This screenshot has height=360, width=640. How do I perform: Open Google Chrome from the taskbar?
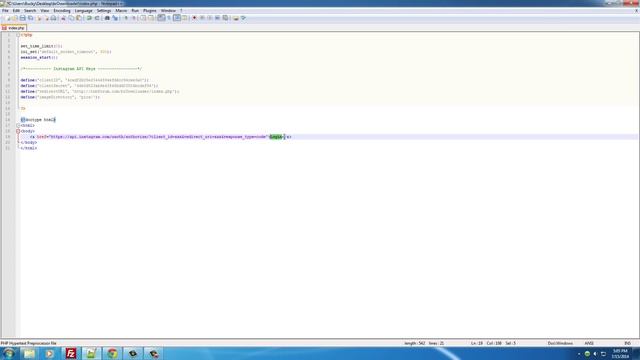pos(112,353)
